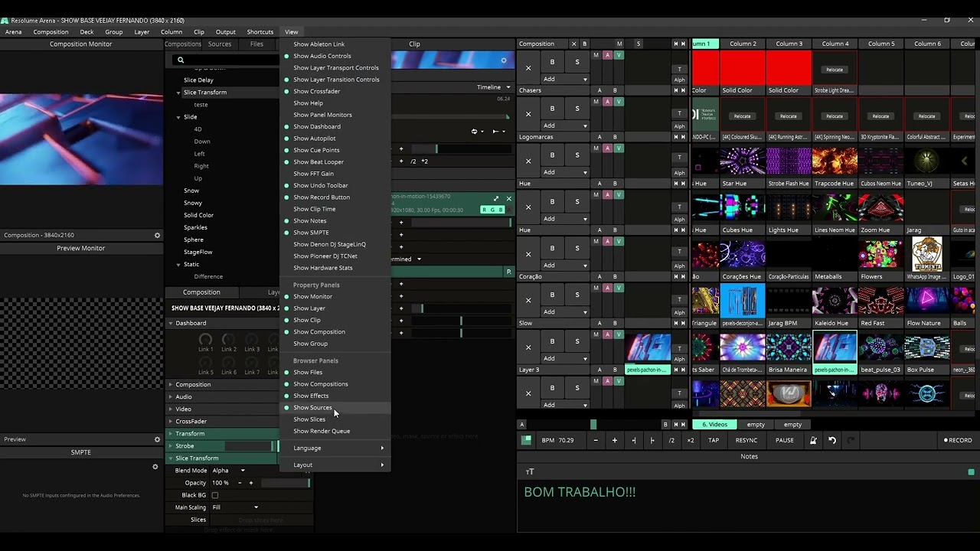This screenshot has height=551, width=980.
Task: Nudge BPM back icon
Action: click(633, 440)
